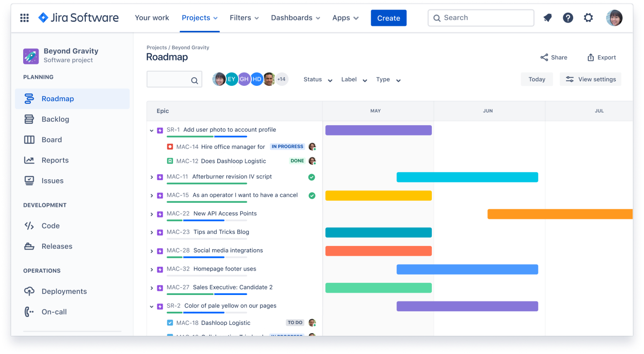Screen dimensions: 644x354
Task: Click the notifications bell icon
Action: click(x=547, y=18)
